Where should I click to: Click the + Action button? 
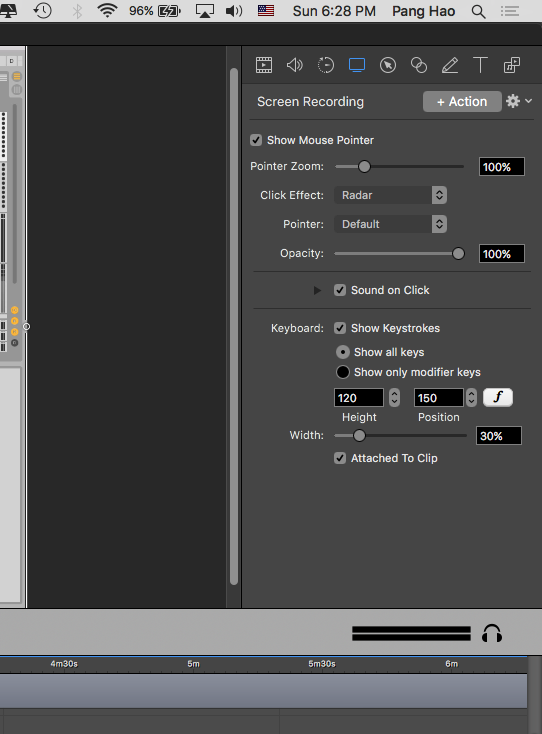[462, 102]
